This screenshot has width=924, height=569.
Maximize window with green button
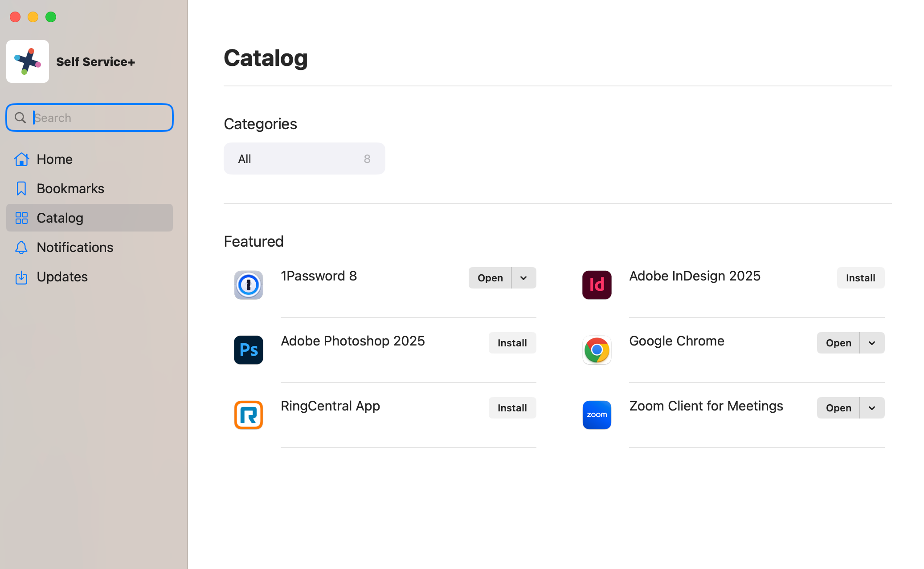[x=51, y=17]
